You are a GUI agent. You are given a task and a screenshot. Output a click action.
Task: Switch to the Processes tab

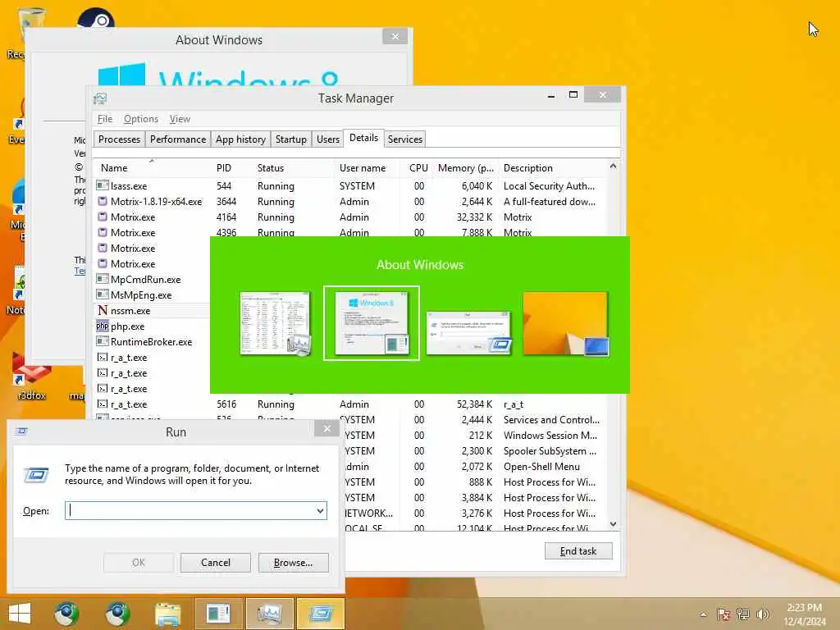(x=119, y=139)
